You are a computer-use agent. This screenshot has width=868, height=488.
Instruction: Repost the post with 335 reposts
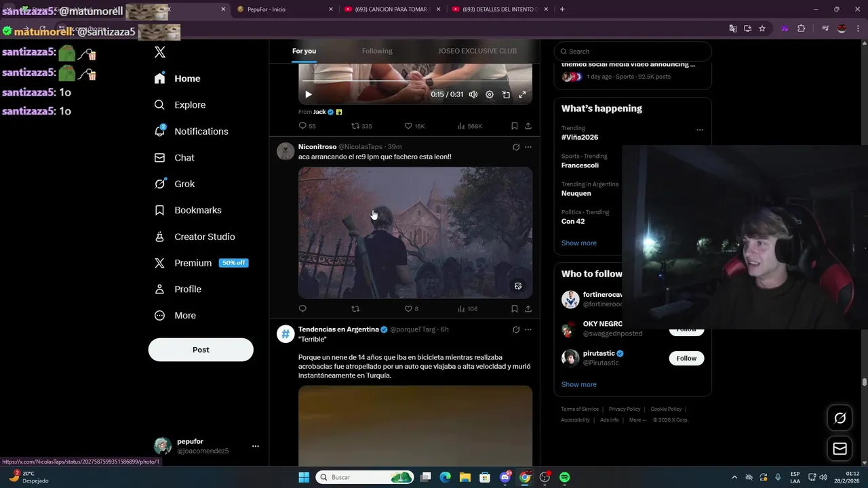tap(361, 126)
